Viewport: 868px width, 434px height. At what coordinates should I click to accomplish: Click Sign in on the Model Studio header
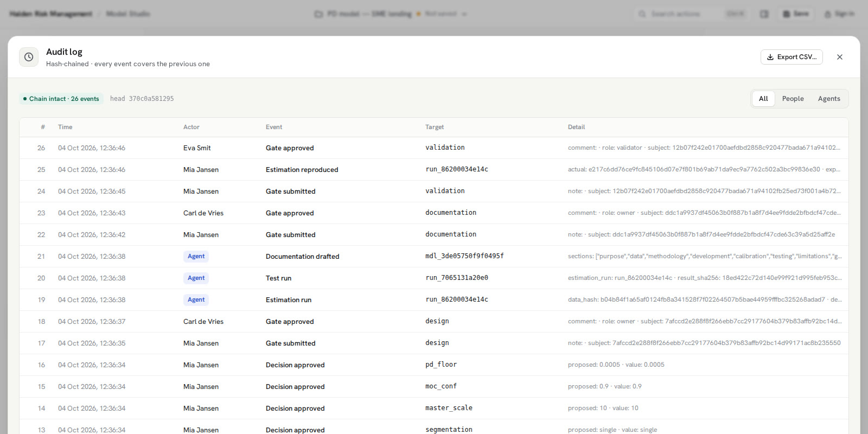click(x=839, y=14)
